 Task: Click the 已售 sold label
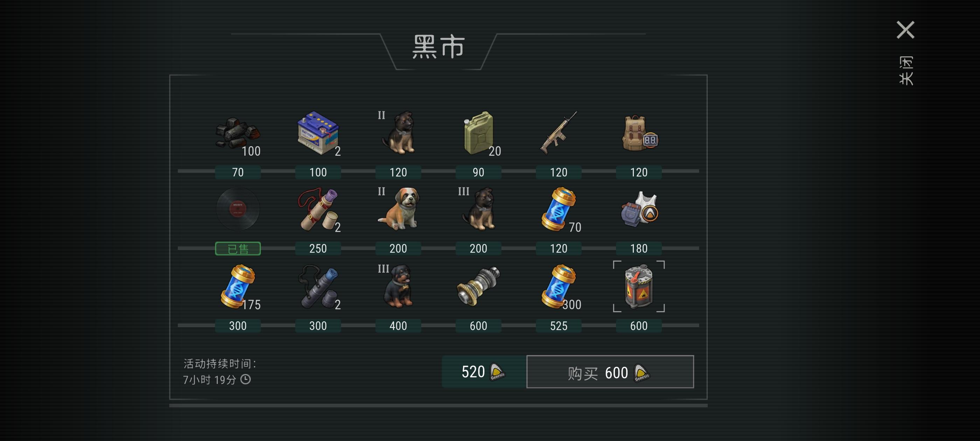coord(238,249)
